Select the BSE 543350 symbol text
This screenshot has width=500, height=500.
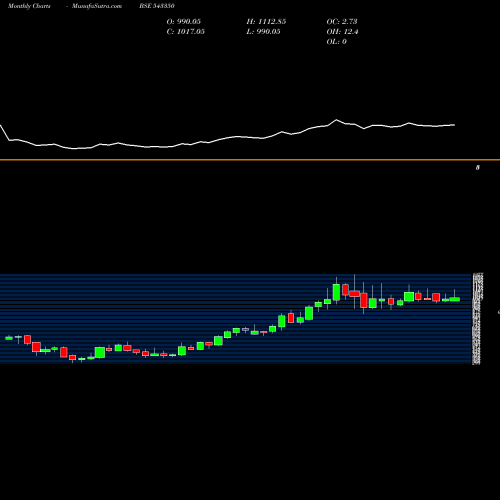click(157, 6)
